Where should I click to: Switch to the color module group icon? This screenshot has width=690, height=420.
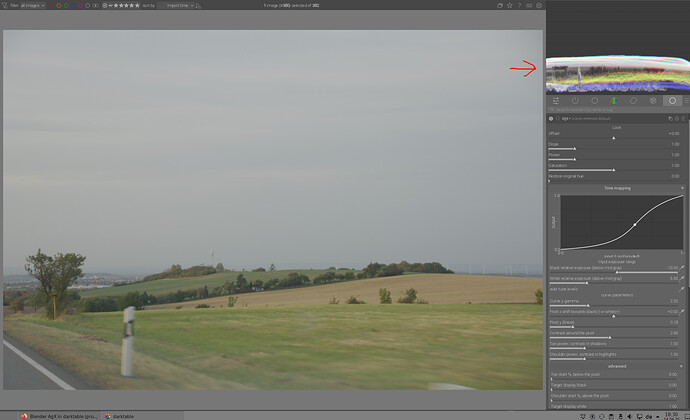pos(614,101)
